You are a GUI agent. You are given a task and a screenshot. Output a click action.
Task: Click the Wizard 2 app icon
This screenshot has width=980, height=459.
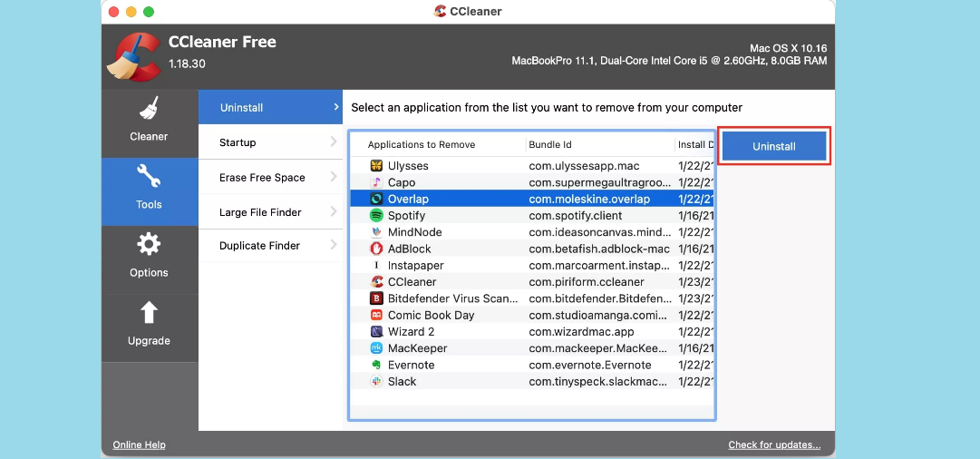(376, 331)
